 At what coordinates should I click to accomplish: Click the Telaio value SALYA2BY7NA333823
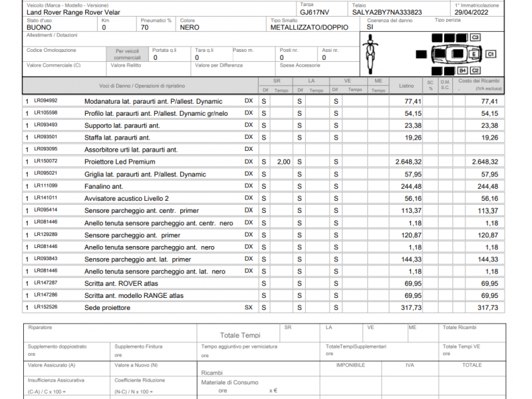(387, 12)
